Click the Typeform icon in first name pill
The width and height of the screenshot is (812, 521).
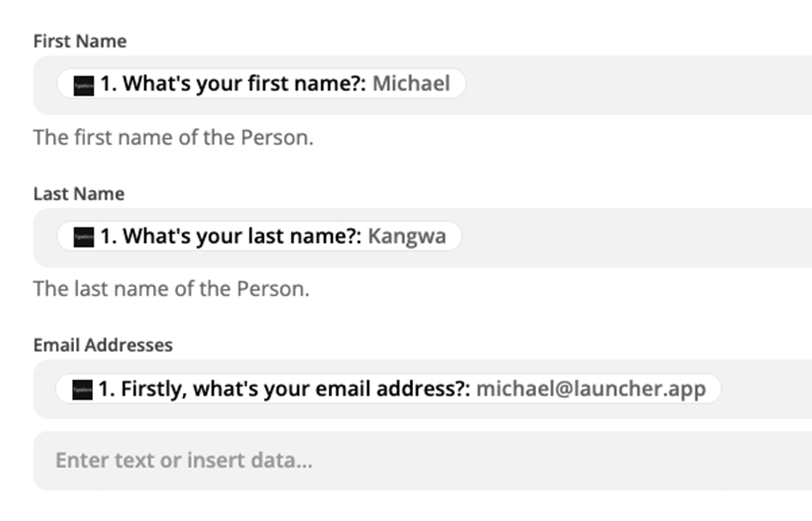pyautogui.click(x=83, y=86)
